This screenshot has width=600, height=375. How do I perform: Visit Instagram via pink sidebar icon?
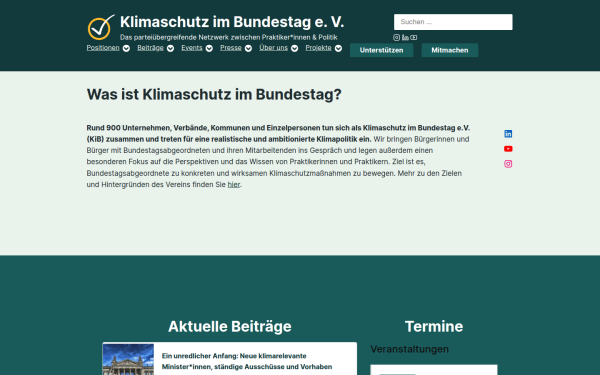pos(508,164)
